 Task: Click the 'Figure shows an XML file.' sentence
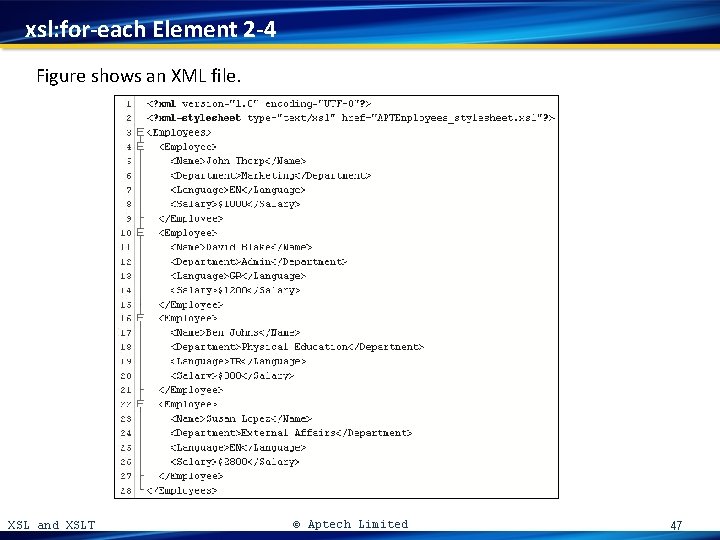tap(139, 76)
